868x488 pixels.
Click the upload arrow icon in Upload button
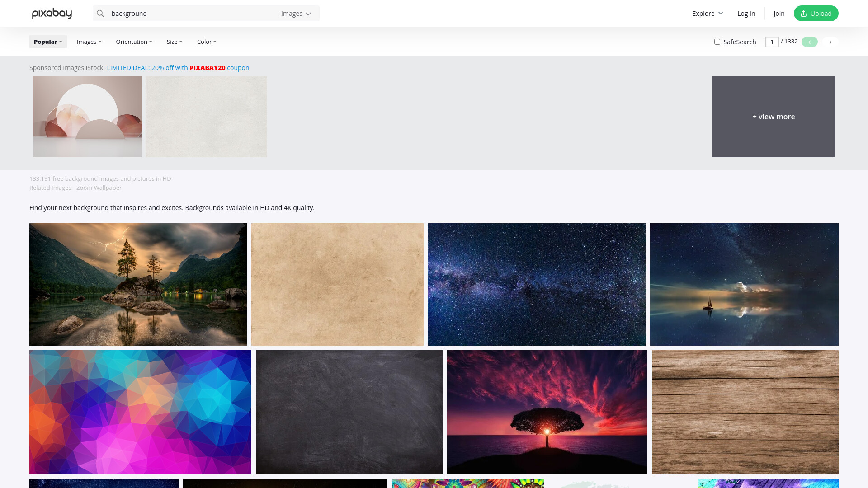[803, 14]
